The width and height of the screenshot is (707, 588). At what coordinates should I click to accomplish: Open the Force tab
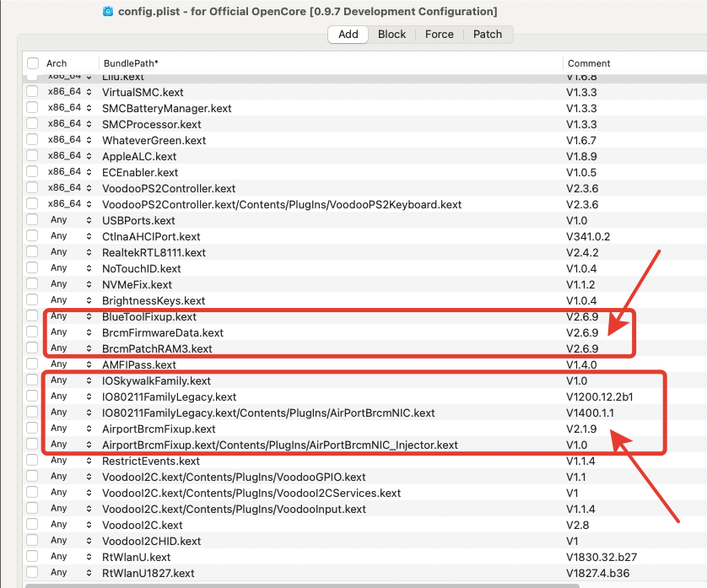(439, 35)
